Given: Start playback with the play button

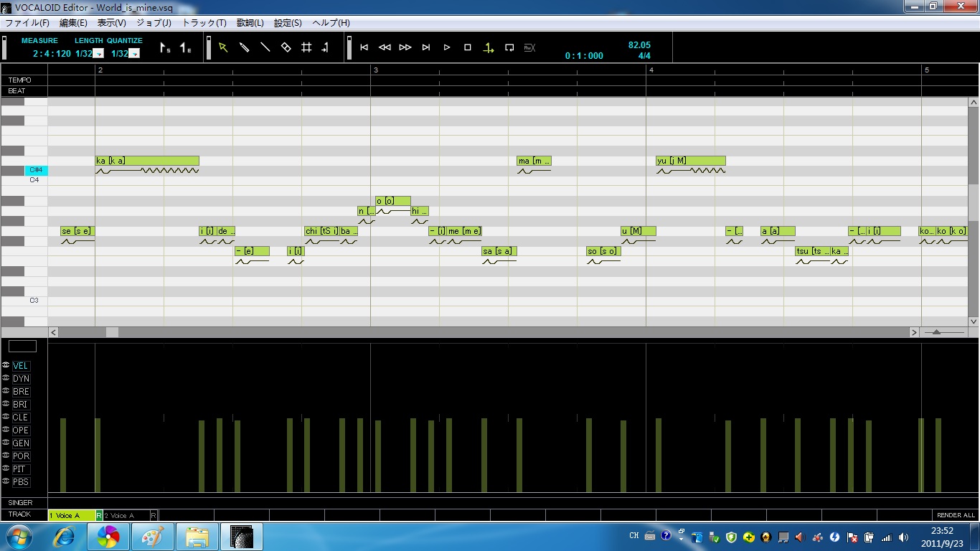Looking at the screenshot, I should (447, 47).
